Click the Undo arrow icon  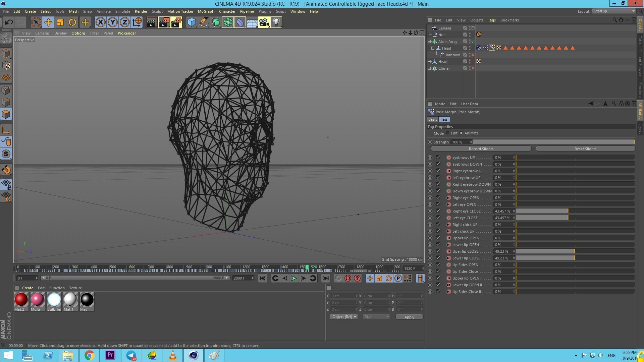[x=9, y=22]
